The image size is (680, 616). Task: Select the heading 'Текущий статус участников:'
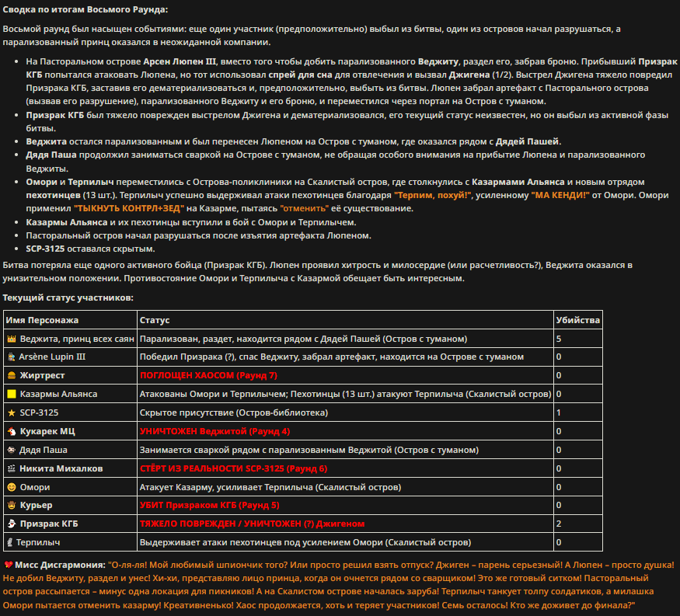tap(68, 298)
